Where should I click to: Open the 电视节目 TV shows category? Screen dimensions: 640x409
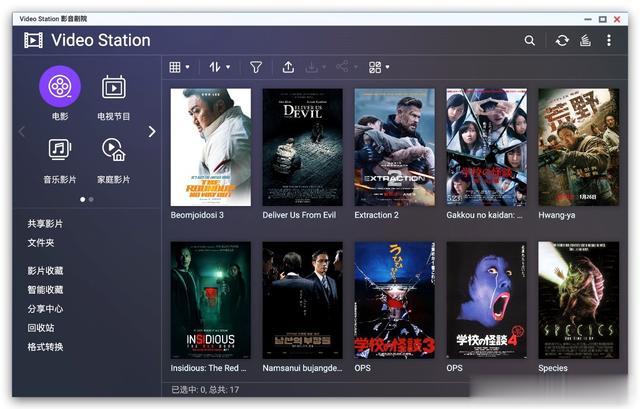[113, 87]
